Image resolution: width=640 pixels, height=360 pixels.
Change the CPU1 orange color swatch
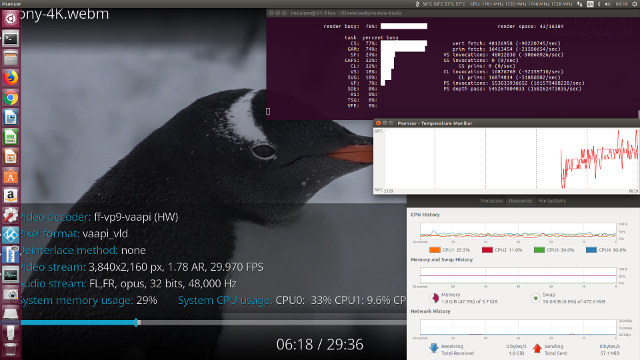[435, 250]
